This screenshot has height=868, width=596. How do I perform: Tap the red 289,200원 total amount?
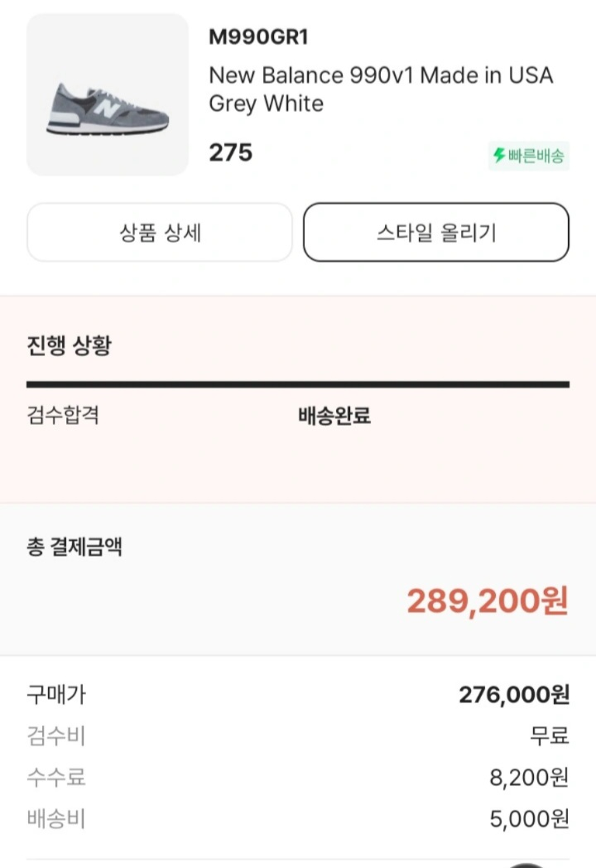488,601
